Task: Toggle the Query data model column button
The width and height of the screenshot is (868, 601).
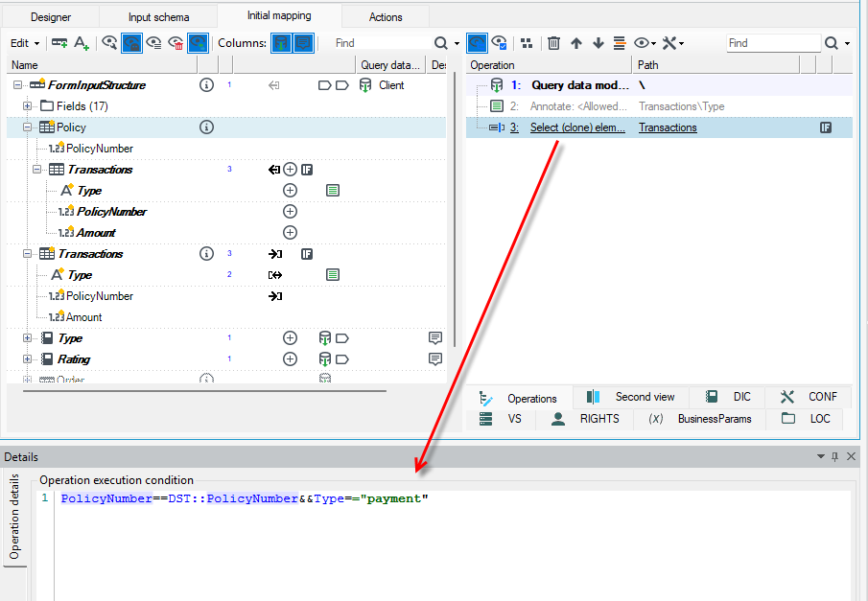Action: (281, 42)
